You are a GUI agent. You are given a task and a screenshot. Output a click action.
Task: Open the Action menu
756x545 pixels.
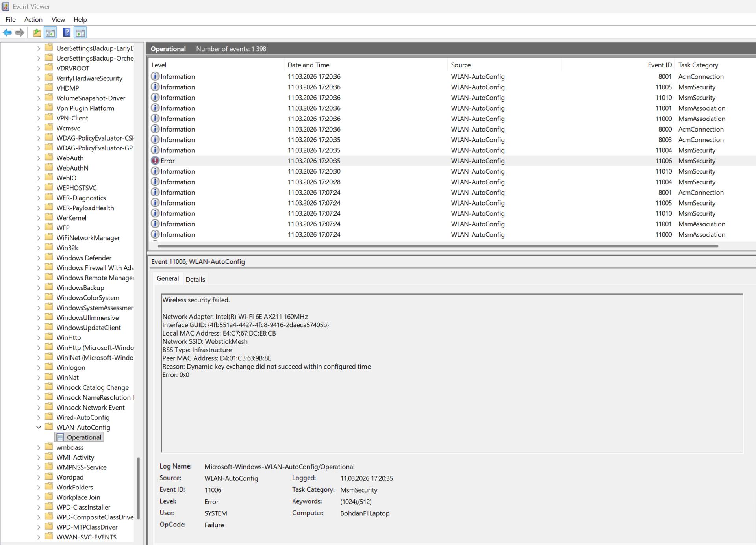click(x=33, y=19)
